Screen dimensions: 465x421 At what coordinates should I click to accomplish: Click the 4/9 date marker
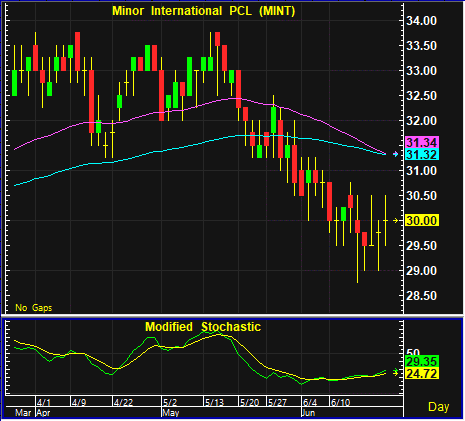[x=79, y=402]
